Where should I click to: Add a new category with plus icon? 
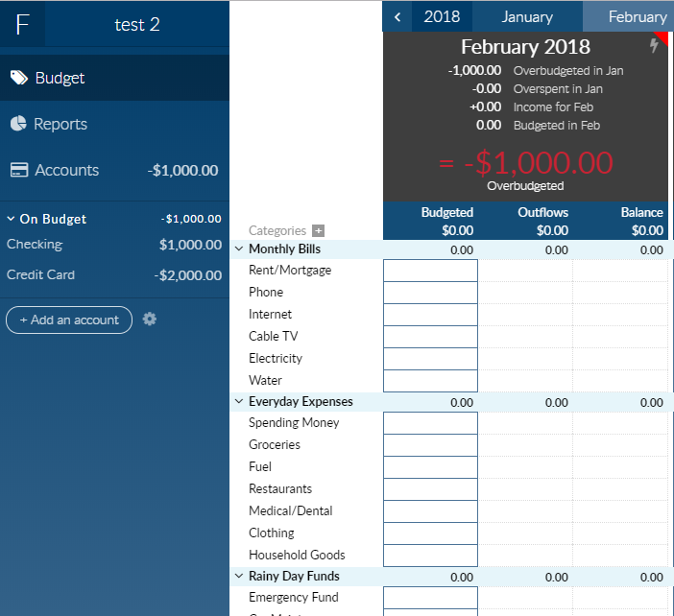(318, 230)
